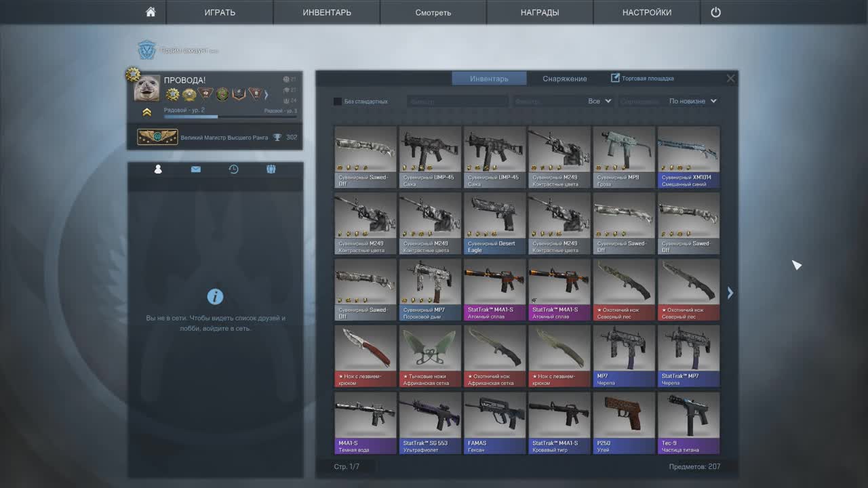Viewport: 868px width, 488px height.
Task: Select Охотничий нож Африканская сетка item
Action: (494, 357)
